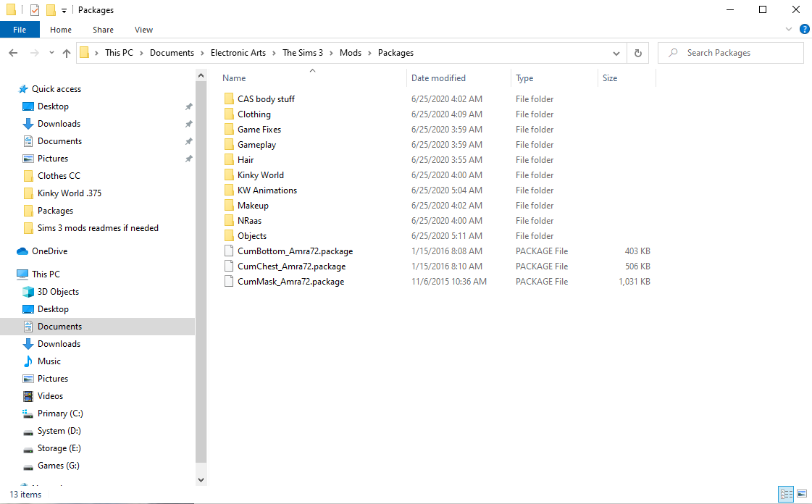The image size is (812, 504).
Task: Open Downloads under Quick access
Action: (59, 124)
